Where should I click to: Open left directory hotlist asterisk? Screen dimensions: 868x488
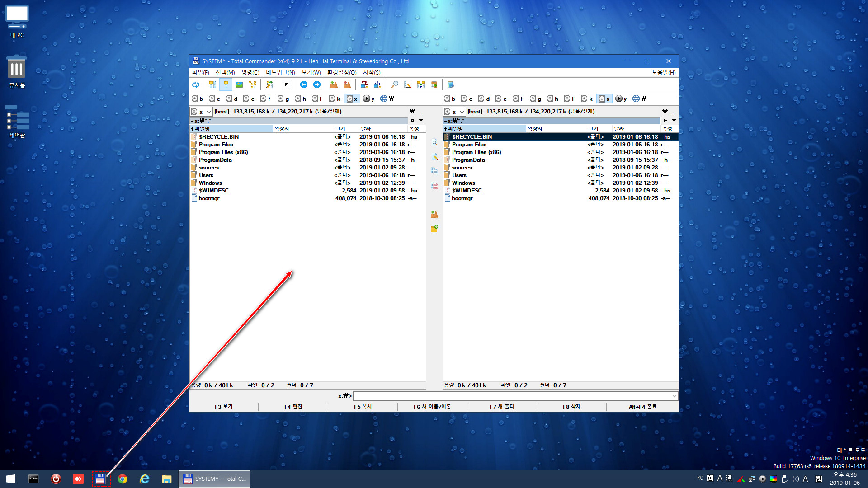(412, 121)
